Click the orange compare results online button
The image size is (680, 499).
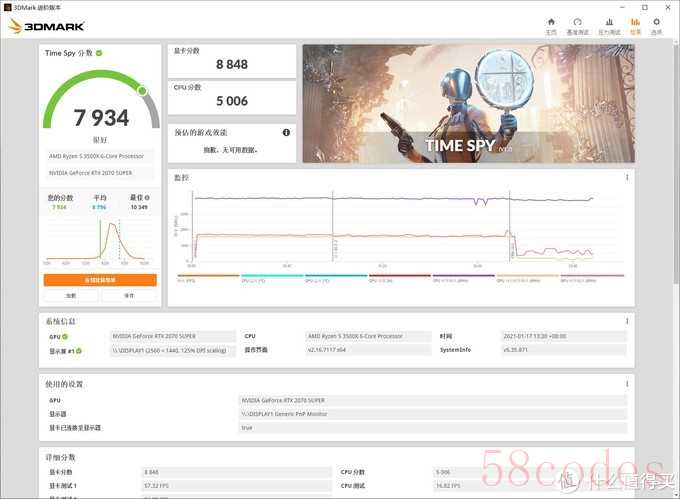pos(100,280)
